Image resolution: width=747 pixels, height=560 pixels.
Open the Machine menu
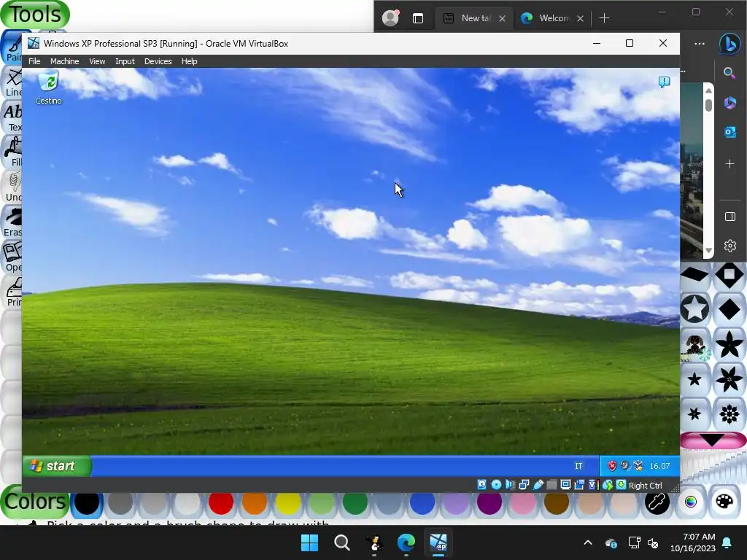click(64, 61)
